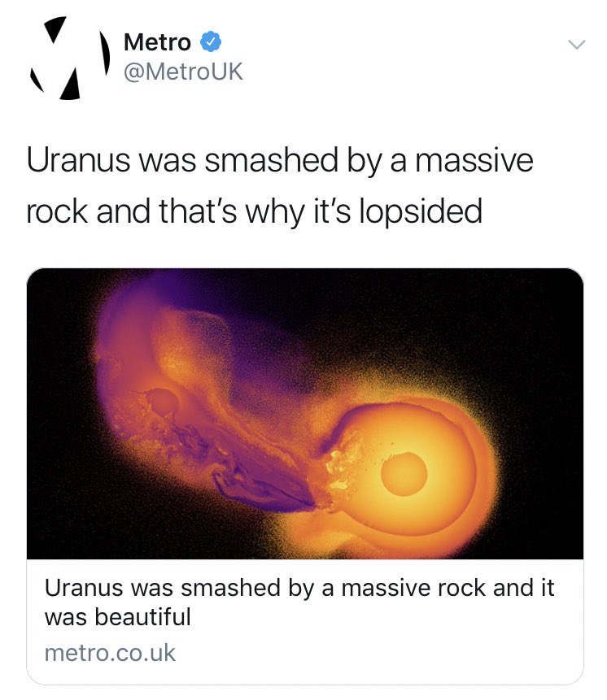Open the metro.co.uk domain link
This screenshot has height=700, width=607.
[x=110, y=653]
